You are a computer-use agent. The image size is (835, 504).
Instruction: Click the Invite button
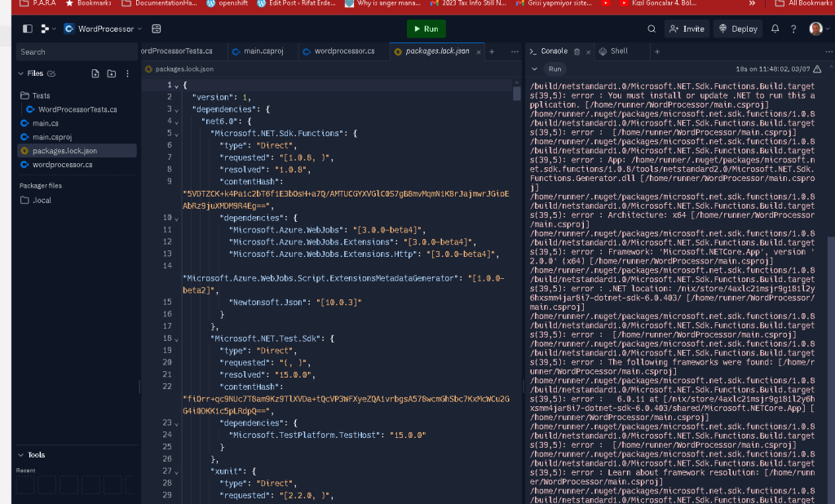[687, 29]
